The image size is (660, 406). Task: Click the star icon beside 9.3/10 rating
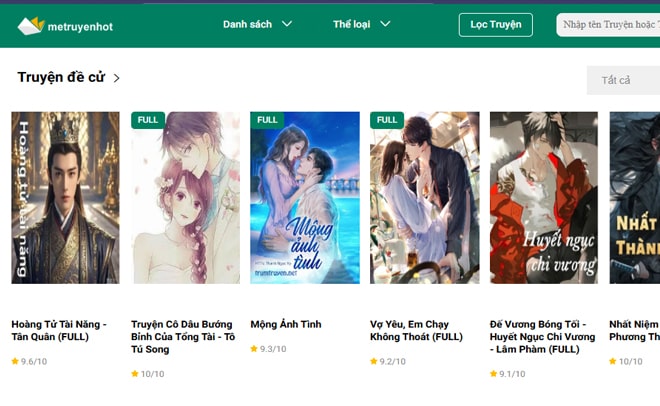[x=254, y=349]
